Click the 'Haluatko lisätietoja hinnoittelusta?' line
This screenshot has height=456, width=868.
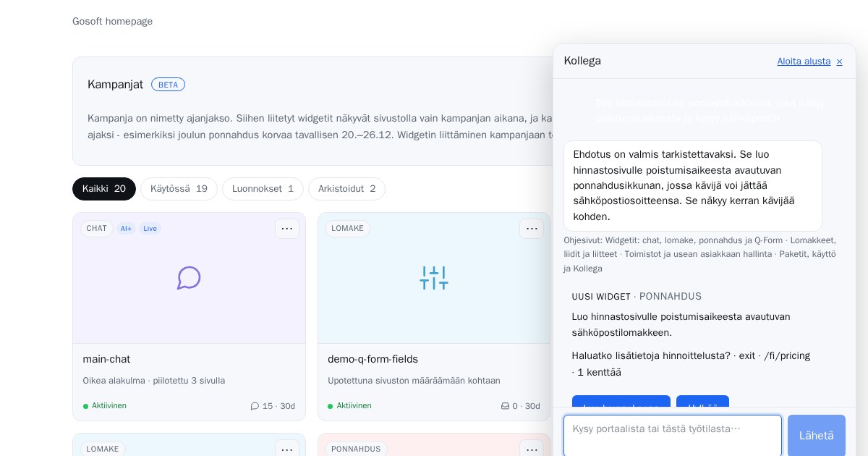(x=691, y=364)
